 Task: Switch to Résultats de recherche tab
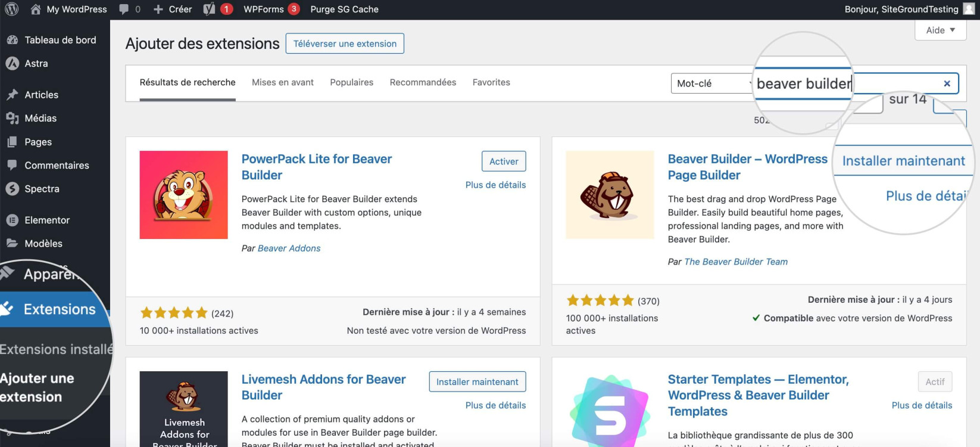pos(188,82)
